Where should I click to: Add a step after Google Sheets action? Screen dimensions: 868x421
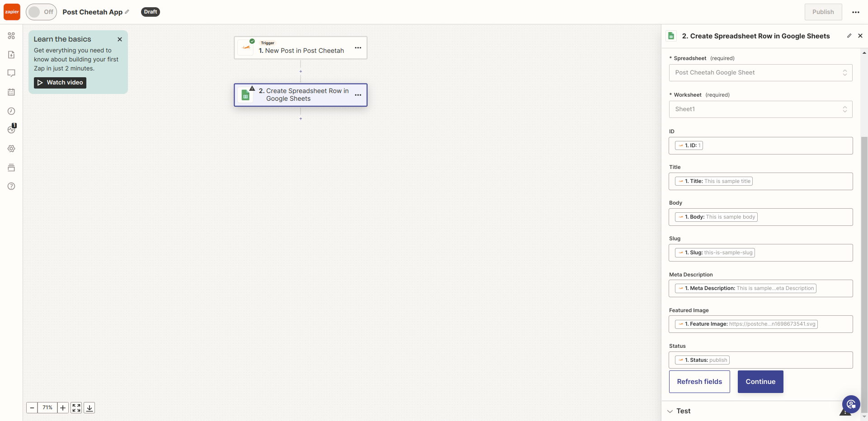click(301, 119)
